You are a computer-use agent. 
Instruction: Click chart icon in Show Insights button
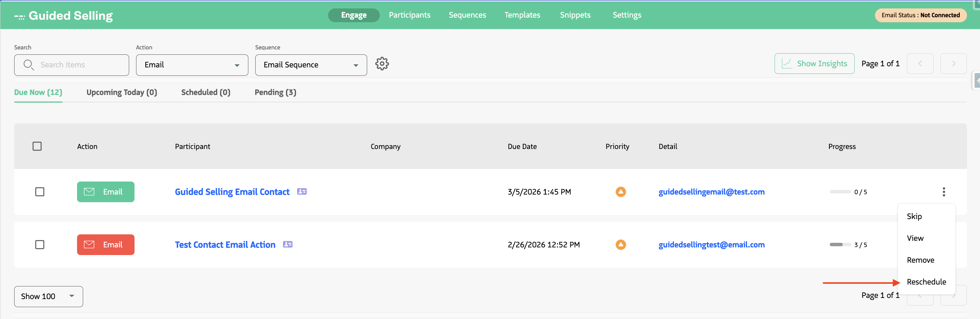[x=786, y=64]
